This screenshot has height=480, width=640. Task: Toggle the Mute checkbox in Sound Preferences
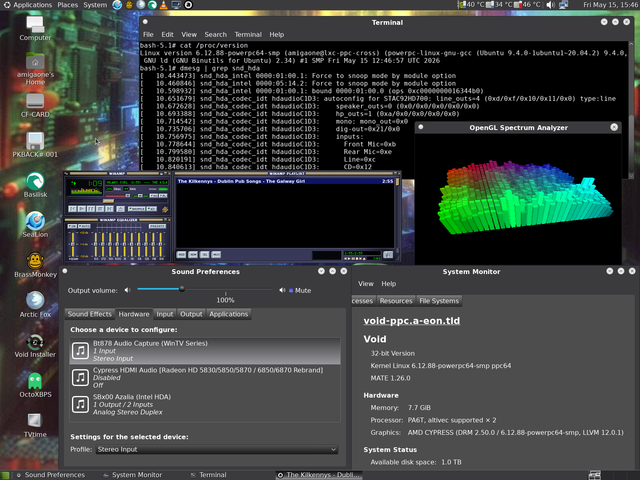(291, 290)
